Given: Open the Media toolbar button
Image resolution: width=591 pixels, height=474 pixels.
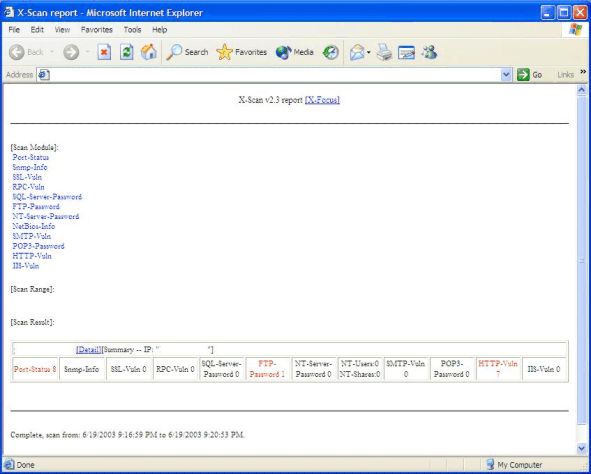Looking at the screenshot, I should pos(294,52).
